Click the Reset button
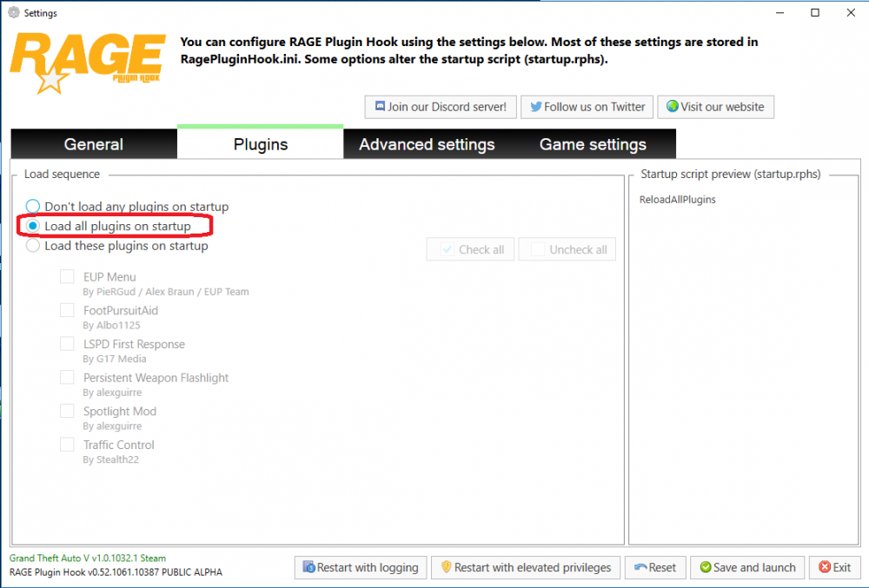This screenshot has height=588, width=869. [655, 567]
